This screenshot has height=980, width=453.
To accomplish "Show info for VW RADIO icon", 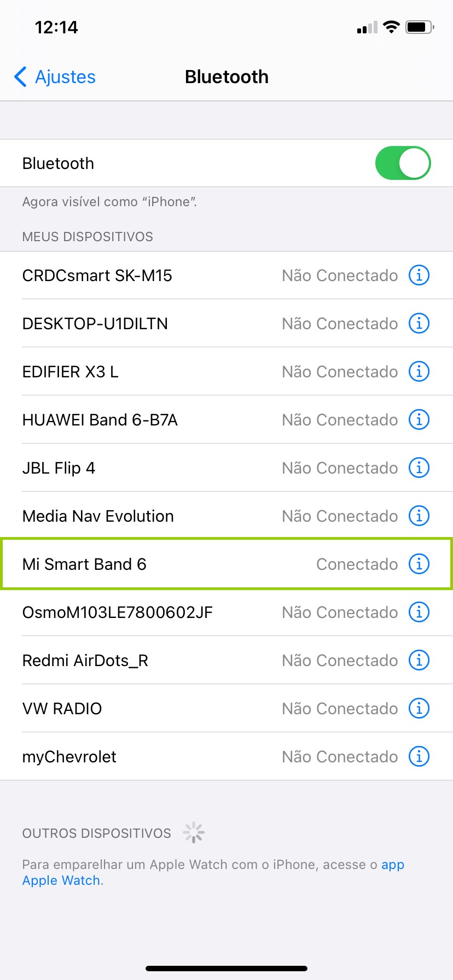I will pos(419,708).
